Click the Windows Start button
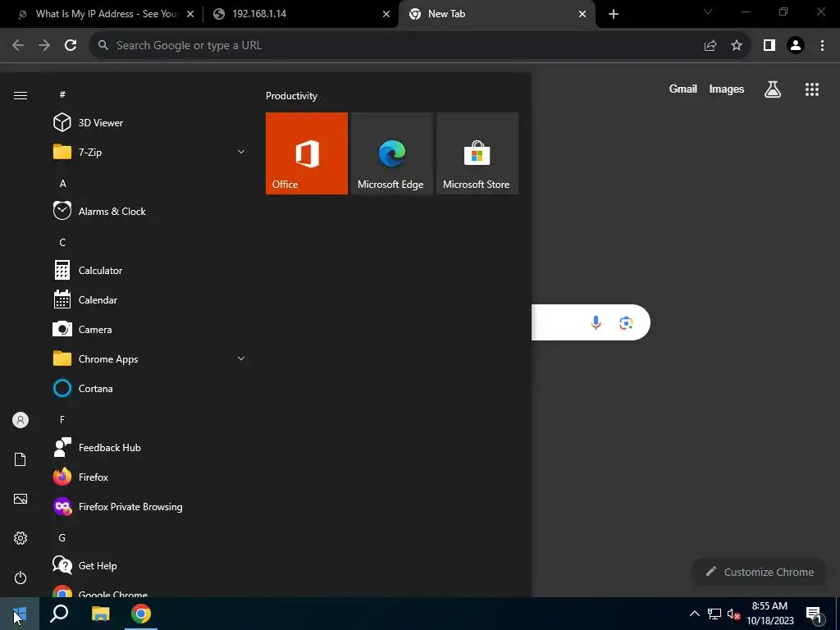 point(20,614)
